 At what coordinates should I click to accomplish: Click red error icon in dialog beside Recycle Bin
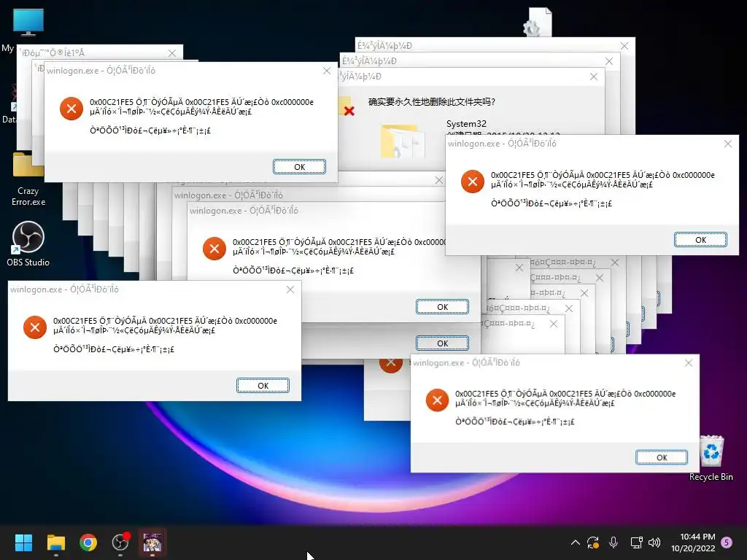tap(437, 400)
